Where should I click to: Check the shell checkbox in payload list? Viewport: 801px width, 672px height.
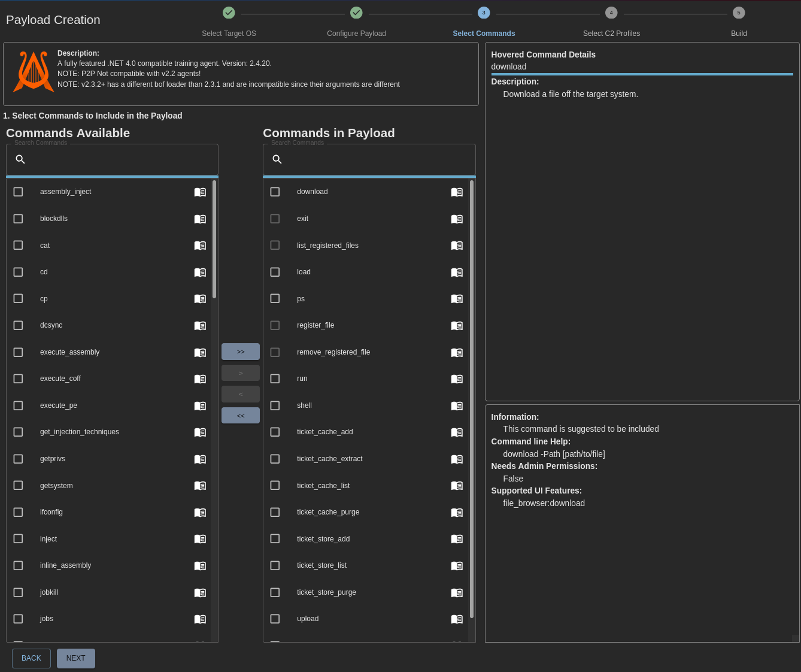coord(275,405)
